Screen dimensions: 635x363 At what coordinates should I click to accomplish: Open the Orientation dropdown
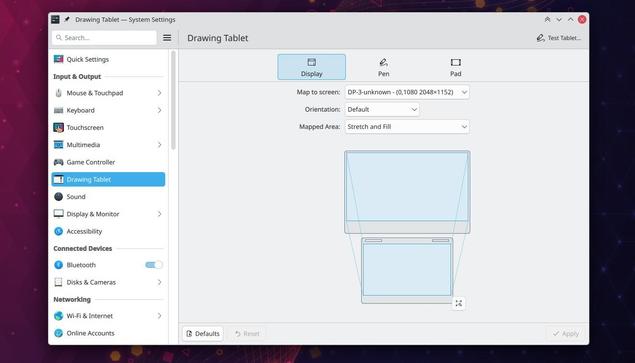[x=382, y=109]
